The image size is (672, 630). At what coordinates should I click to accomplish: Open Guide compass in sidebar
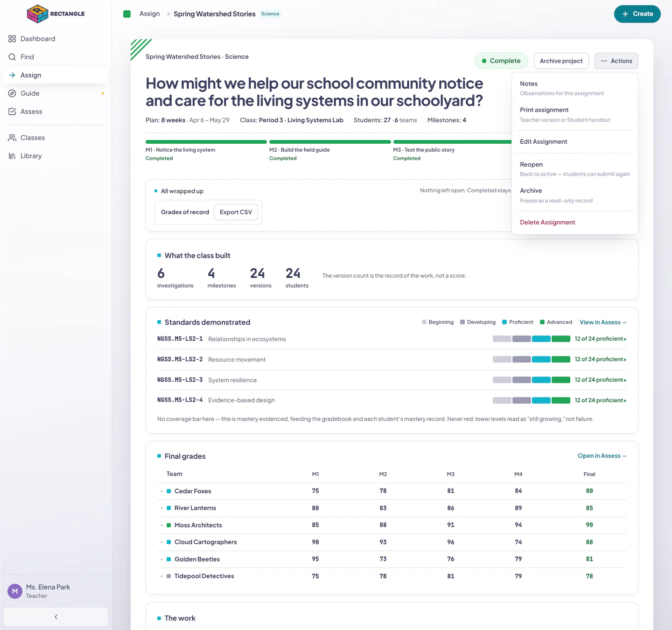[56, 93]
